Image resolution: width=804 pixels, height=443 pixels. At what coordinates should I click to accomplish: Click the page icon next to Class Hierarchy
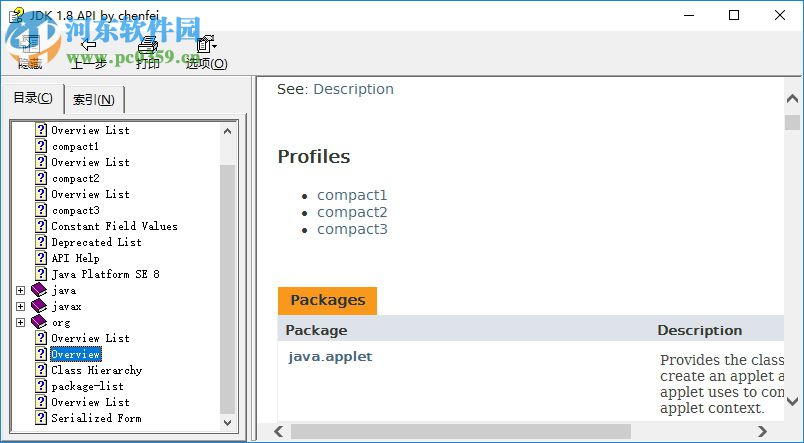tap(41, 370)
